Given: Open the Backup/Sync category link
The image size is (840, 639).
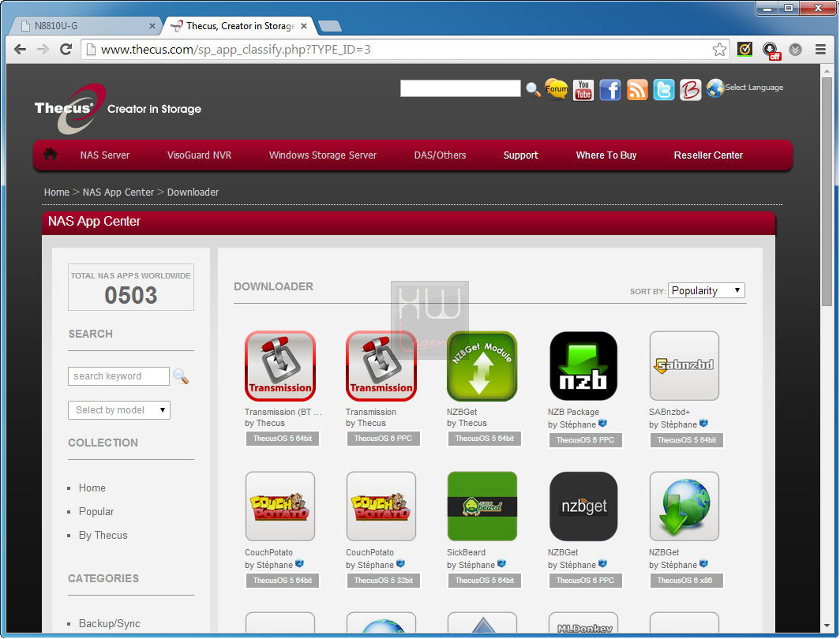Looking at the screenshot, I should 109,623.
